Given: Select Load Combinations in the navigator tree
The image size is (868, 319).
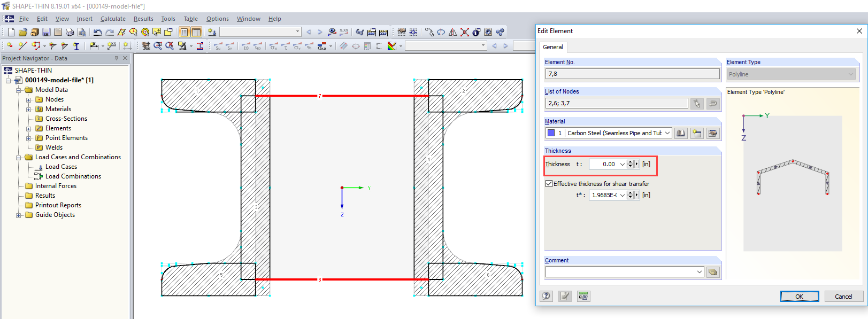Looking at the screenshot, I should click(73, 176).
